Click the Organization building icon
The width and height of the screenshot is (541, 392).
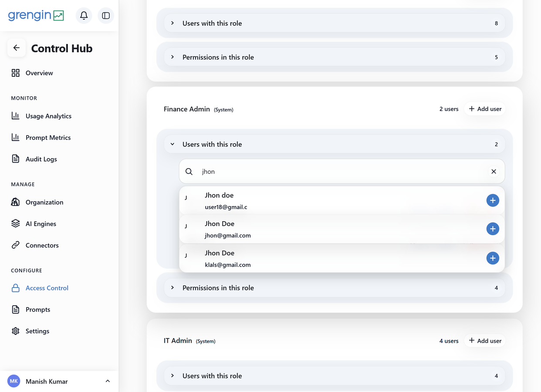[16, 202]
